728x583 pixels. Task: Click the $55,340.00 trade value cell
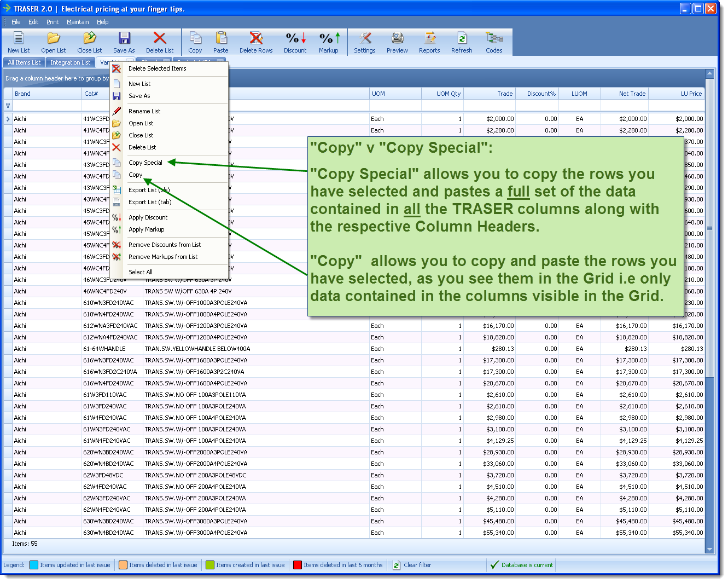click(490, 533)
